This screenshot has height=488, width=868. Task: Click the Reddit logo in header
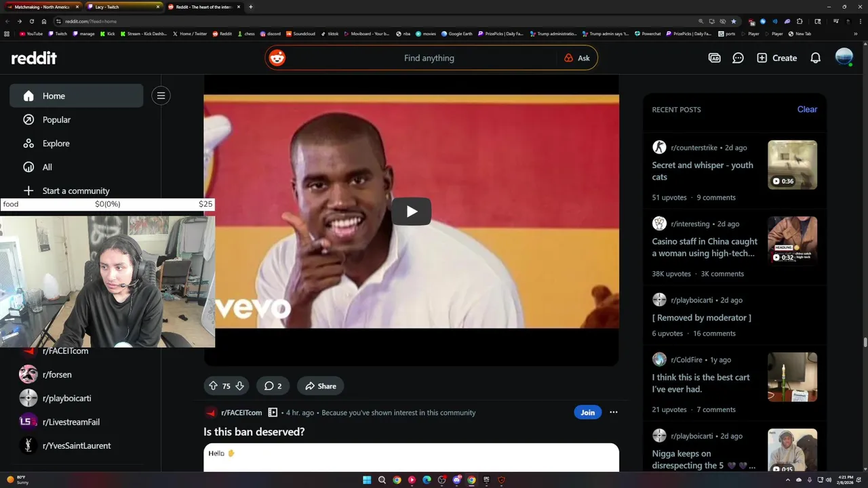coord(34,58)
